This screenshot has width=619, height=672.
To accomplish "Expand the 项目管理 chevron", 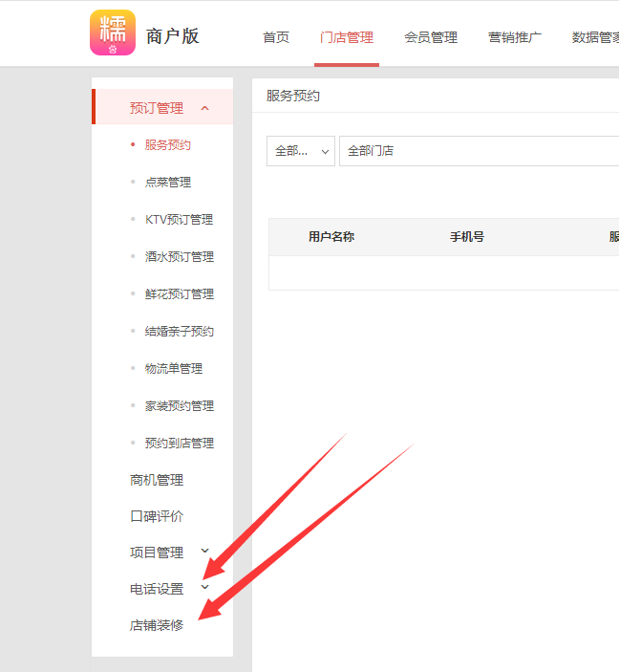I will tap(205, 551).
